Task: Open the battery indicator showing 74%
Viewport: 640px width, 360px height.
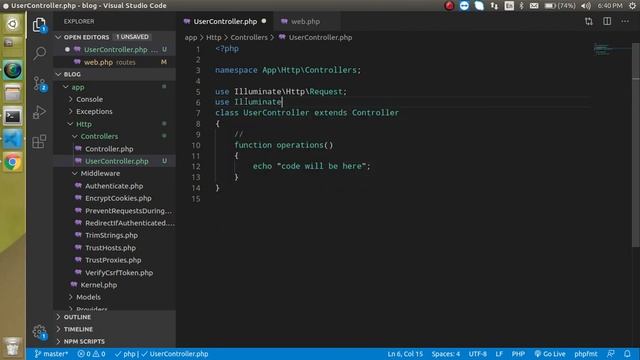Action: (x=560, y=5)
